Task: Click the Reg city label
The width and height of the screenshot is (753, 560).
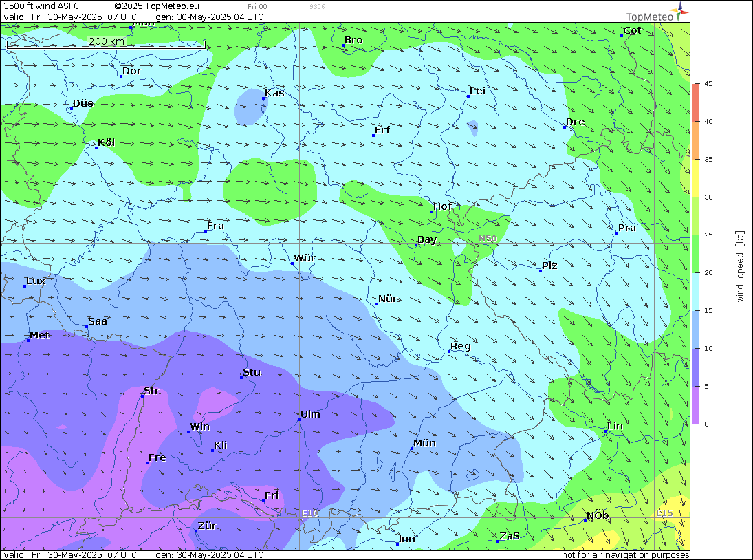Action: (461, 346)
